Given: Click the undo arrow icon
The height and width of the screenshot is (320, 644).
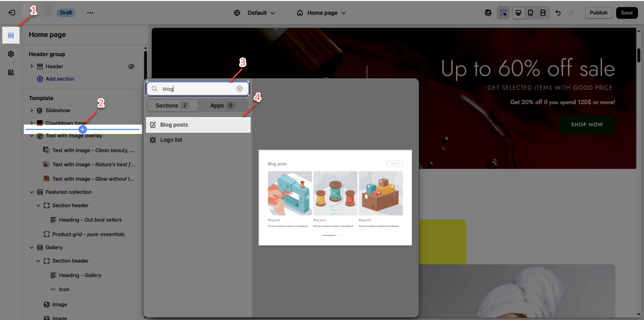Looking at the screenshot, I should point(558,13).
